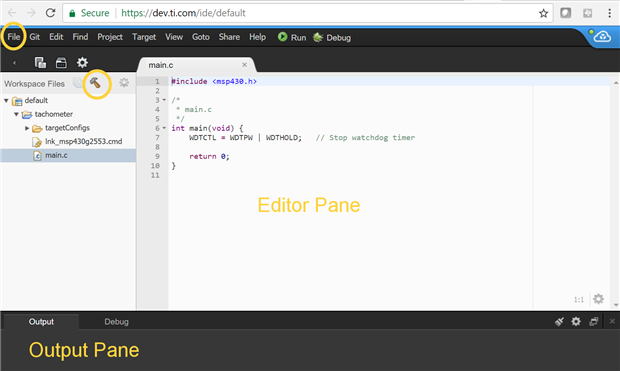Screen dimensions: 620x371
Task: Open editor settings gear near 1:1
Action: click(x=598, y=299)
